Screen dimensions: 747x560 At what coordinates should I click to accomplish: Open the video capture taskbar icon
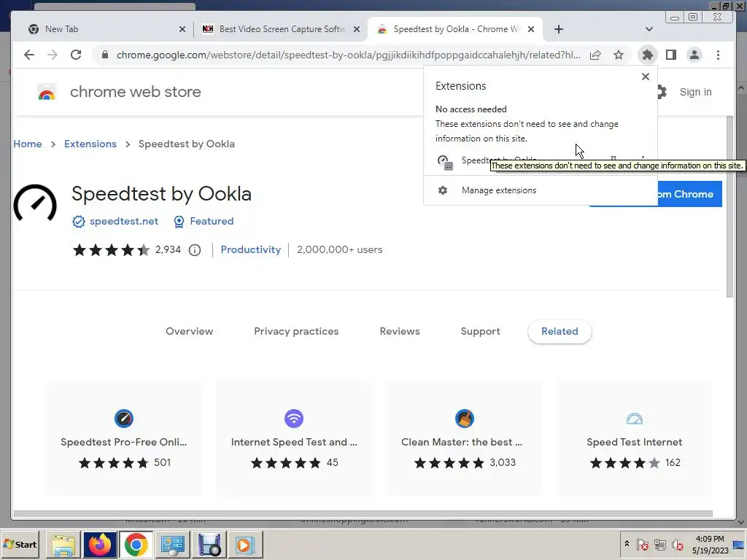[209, 545]
